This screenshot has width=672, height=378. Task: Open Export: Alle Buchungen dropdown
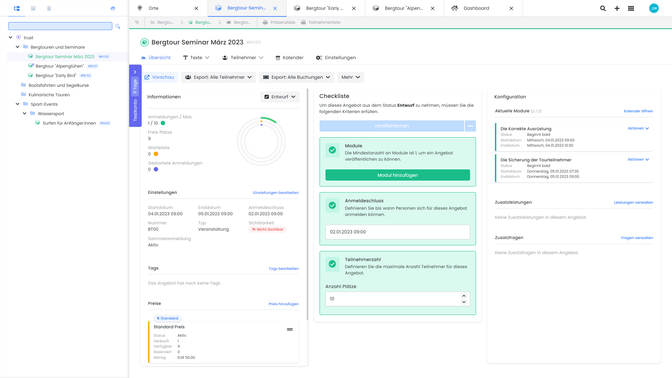pyautogui.click(x=297, y=77)
